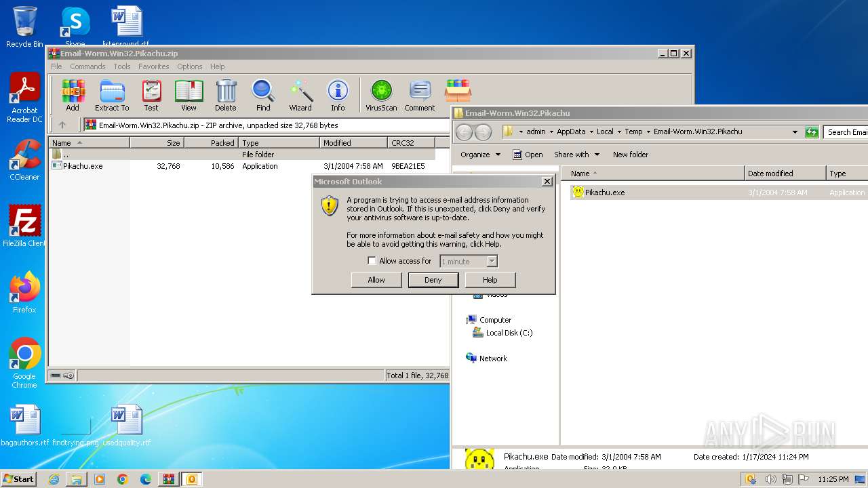Select Network in navigation pane
868x488 pixels.
(493, 359)
